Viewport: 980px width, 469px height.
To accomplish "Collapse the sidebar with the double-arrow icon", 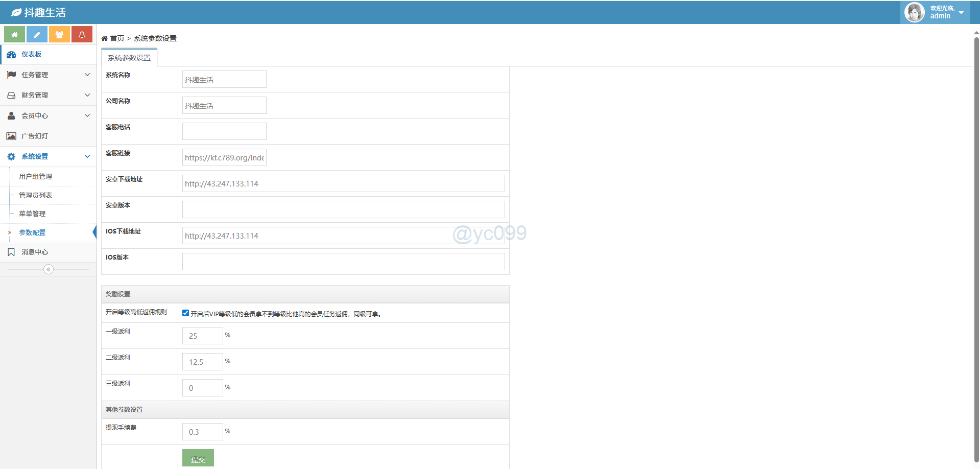I will tap(49, 270).
